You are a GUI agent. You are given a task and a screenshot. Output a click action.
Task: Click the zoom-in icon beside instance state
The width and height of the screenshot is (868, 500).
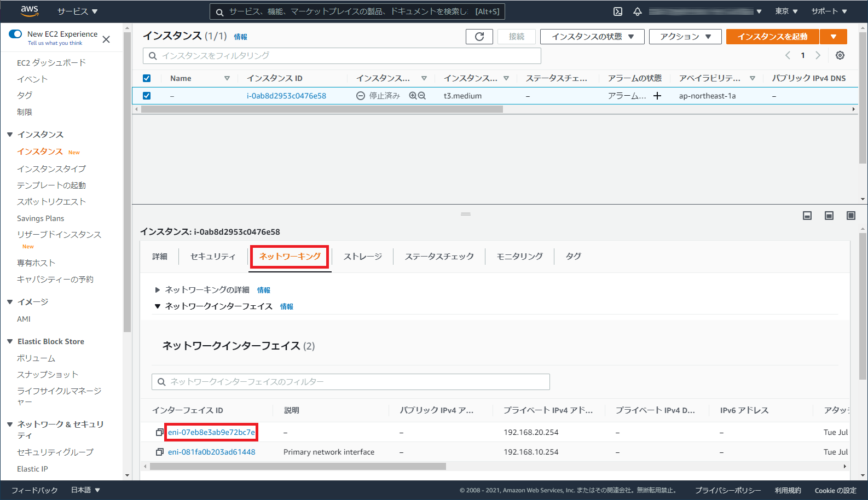pos(413,96)
